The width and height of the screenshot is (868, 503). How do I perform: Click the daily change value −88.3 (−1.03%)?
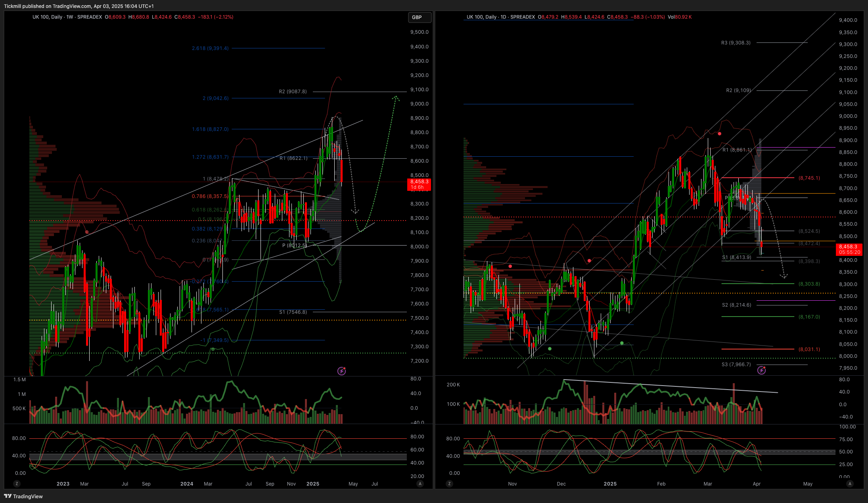coord(649,17)
